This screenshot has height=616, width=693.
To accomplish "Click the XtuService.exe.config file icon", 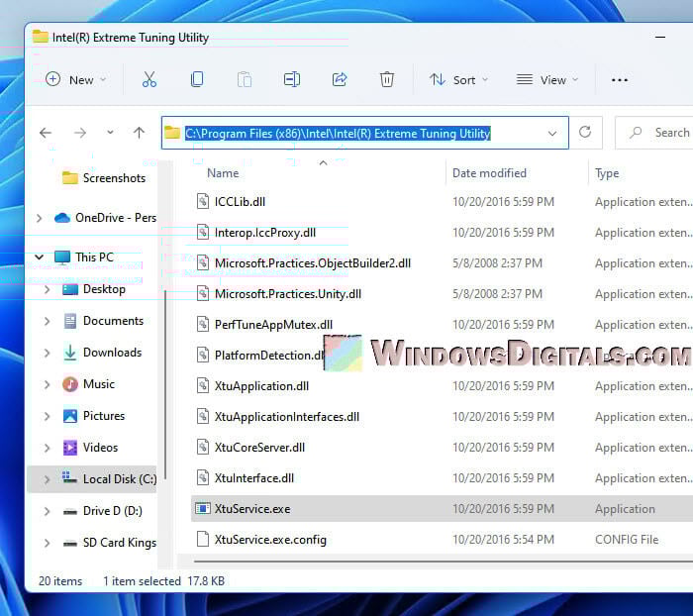I will [202, 539].
